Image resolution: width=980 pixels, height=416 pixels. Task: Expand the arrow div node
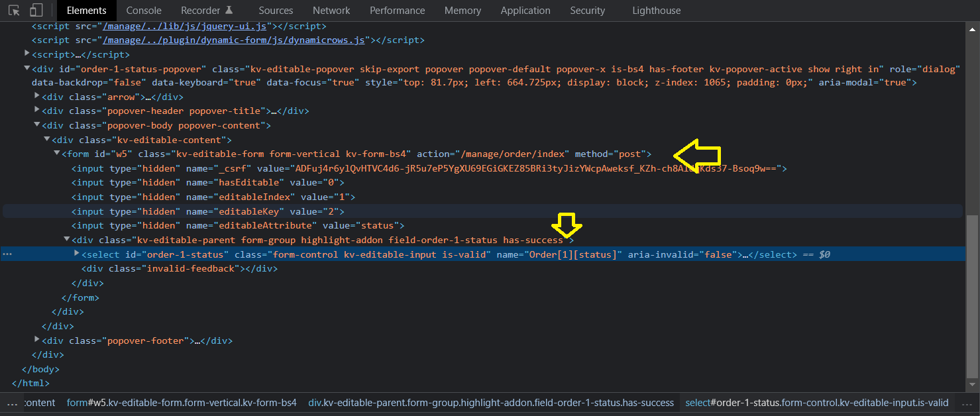click(37, 97)
